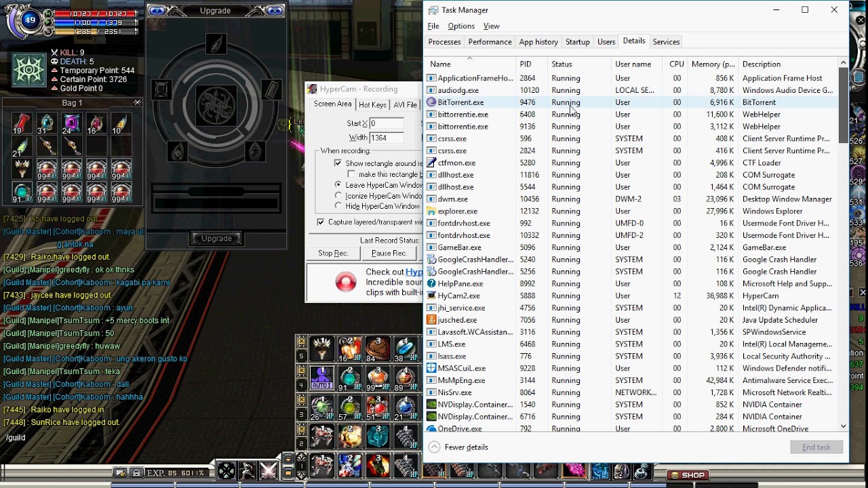Screen dimensions: 868x488
Task: Click the explorer.exe folder icon
Action: pyautogui.click(x=431, y=211)
